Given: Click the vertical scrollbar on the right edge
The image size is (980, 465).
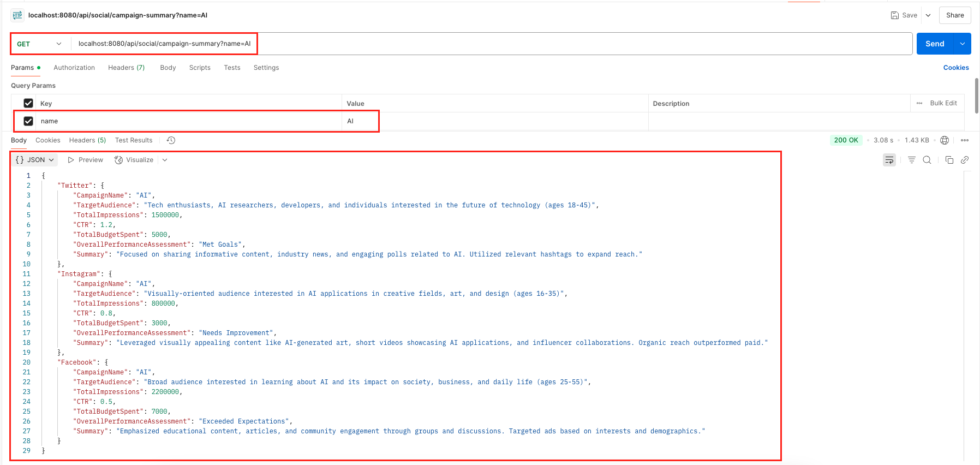Looking at the screenshot, I should point(976,96).
